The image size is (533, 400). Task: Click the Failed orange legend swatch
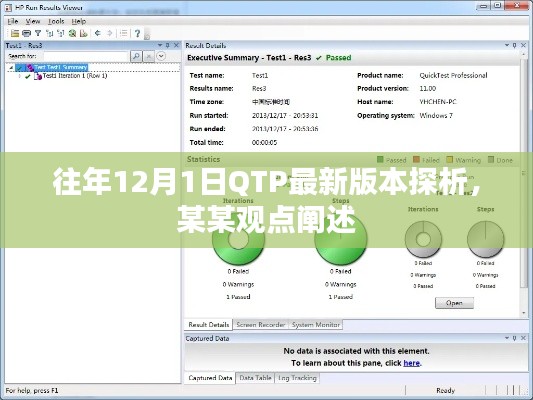click(x=416, y=159)
